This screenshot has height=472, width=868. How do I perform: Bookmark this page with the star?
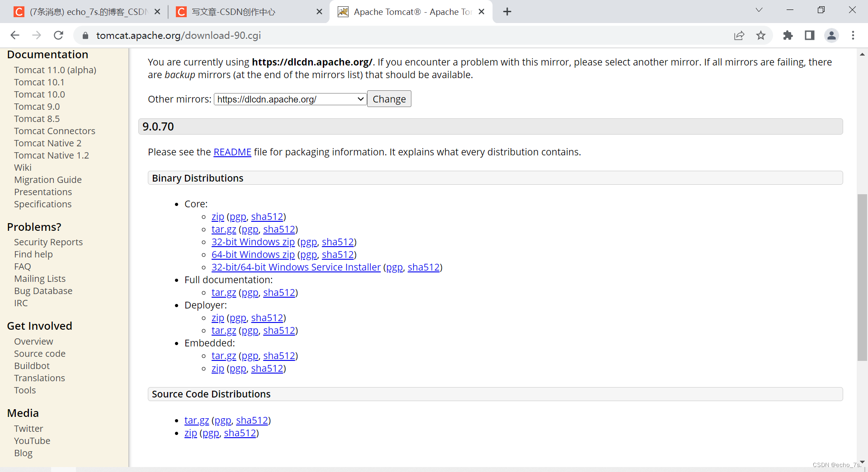coord(761,35)
